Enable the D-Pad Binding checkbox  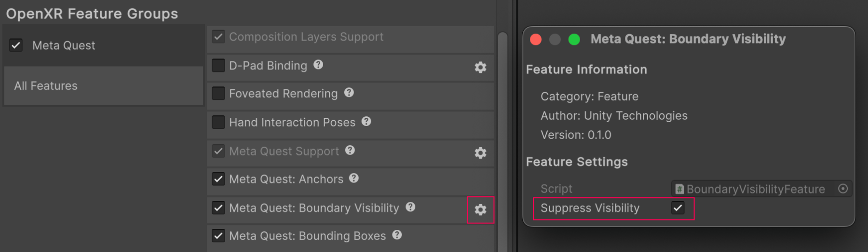tap(218, 66)
